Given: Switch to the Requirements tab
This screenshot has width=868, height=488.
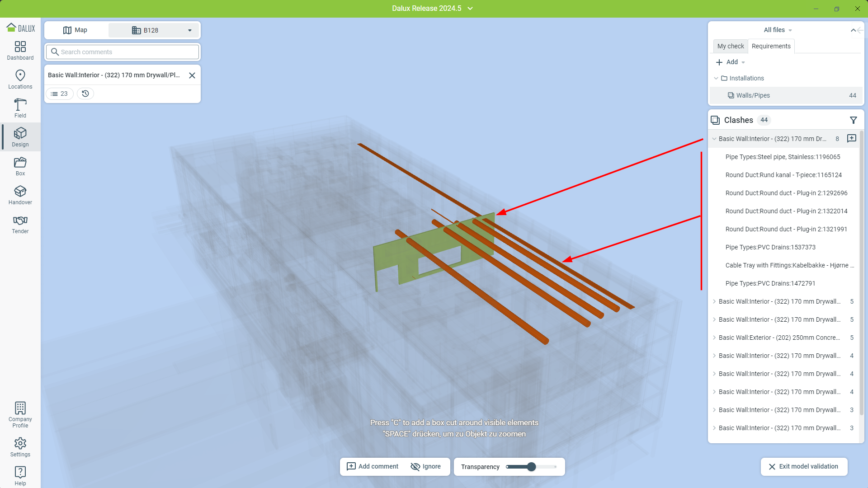Looking at the screenshot, I should point(771,46).
